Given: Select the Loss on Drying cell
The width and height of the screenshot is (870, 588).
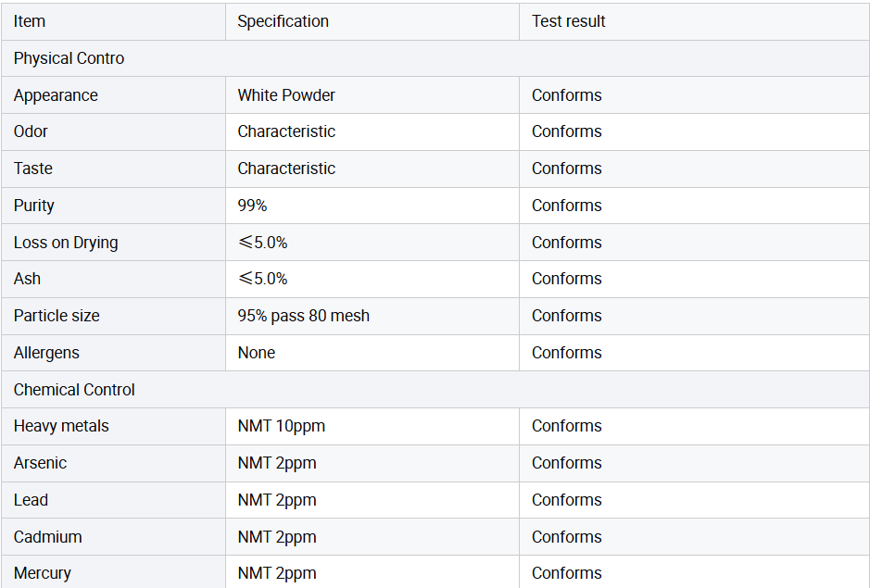Looking at the screenshot, I should (66, 243).
